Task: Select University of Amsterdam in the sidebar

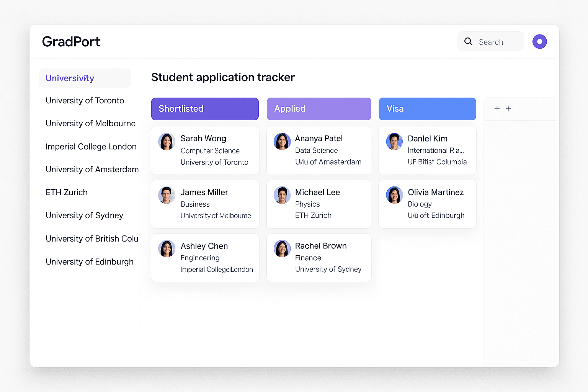Action: (92, 170)
